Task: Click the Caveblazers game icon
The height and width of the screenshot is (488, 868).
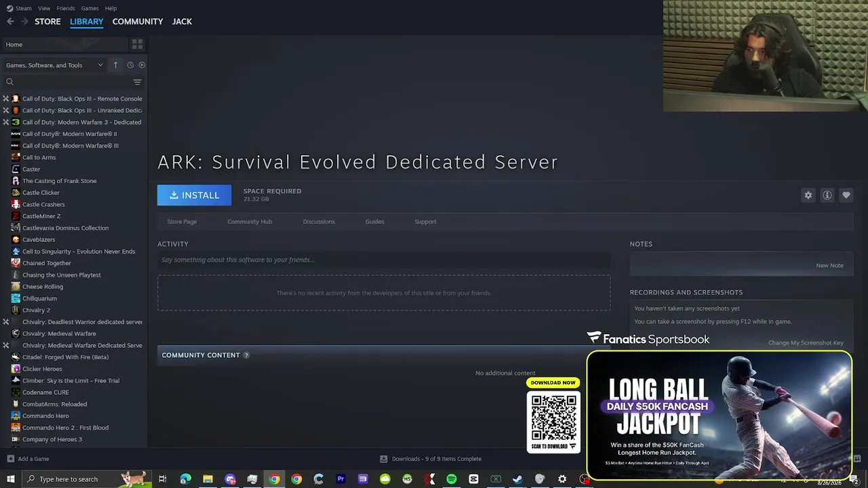Action: (16, 240)
